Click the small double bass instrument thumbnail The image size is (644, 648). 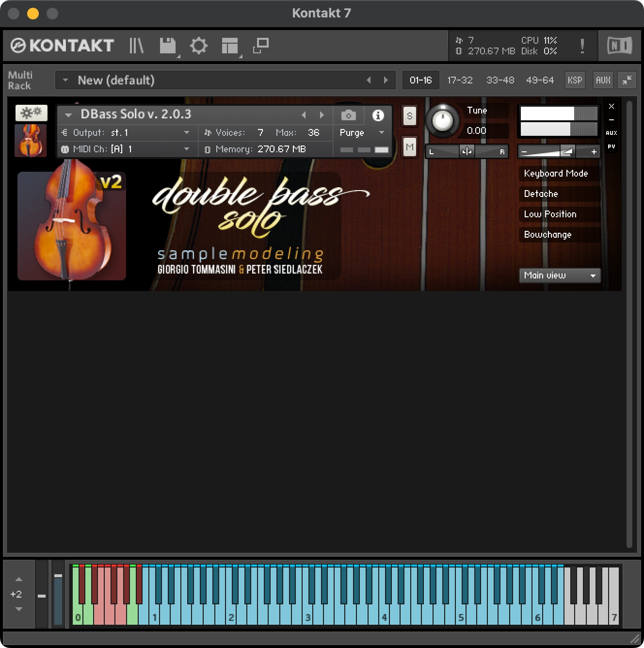pos(31,141)
